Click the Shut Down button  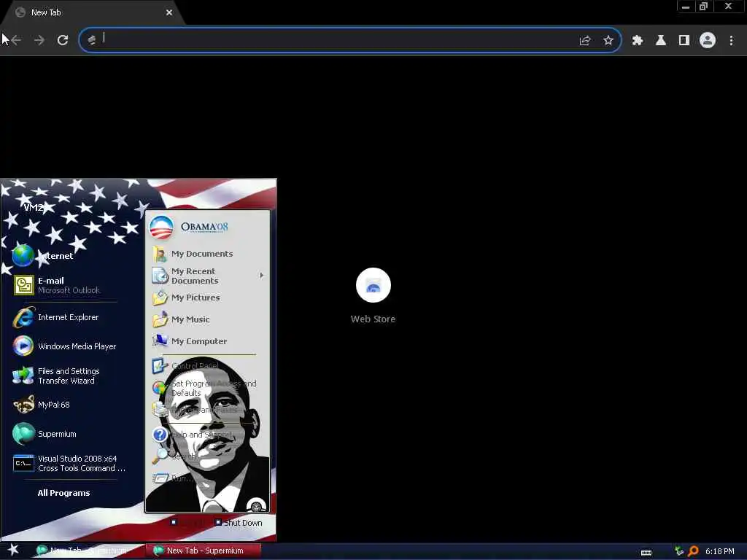pos(239,523)
